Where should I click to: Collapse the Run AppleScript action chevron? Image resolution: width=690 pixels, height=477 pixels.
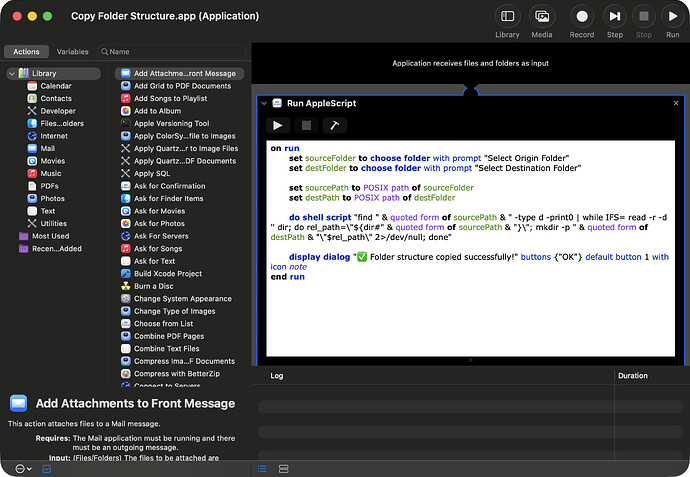pyautogui.click(x=264, y=103)
